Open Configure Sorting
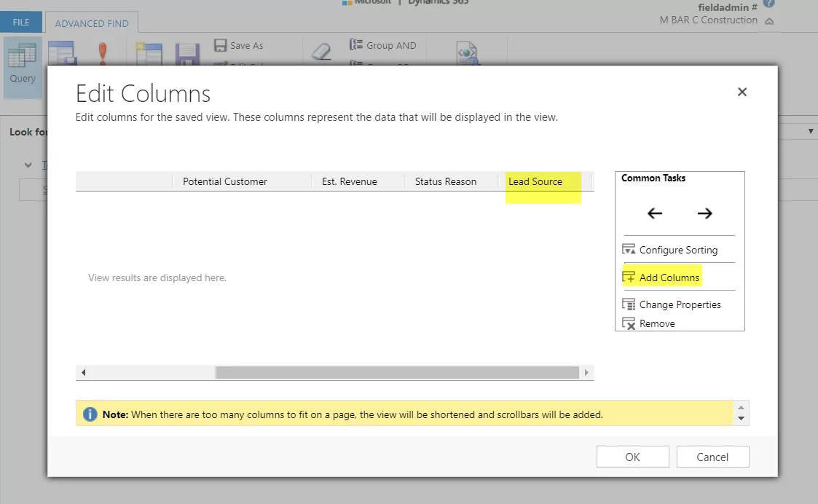Image resolution: width=818 pixels, height=504 pixels. pyautogui.click(x=678, y=250)
